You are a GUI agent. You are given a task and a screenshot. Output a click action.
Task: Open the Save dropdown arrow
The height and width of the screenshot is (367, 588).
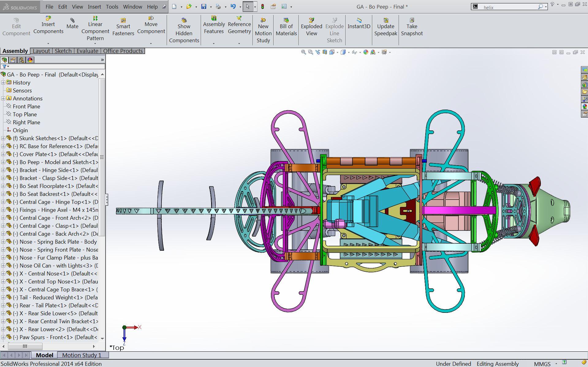[x=211, y=7]
